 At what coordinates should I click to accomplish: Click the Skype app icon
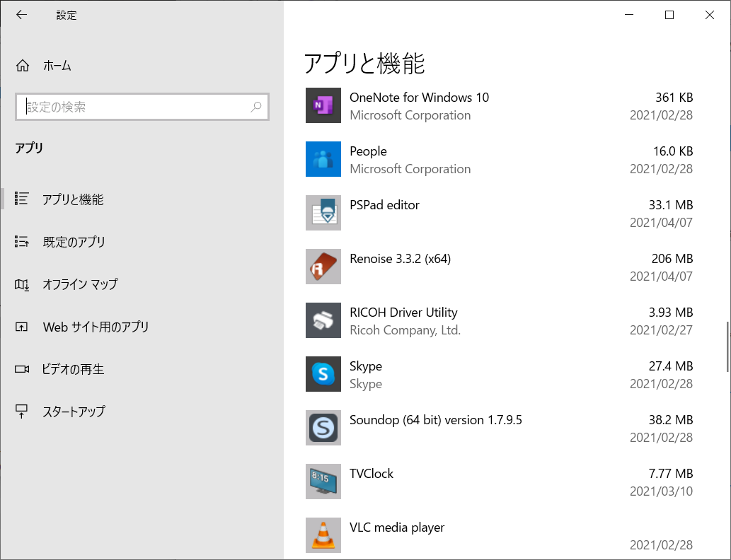(x=323, y=373)
